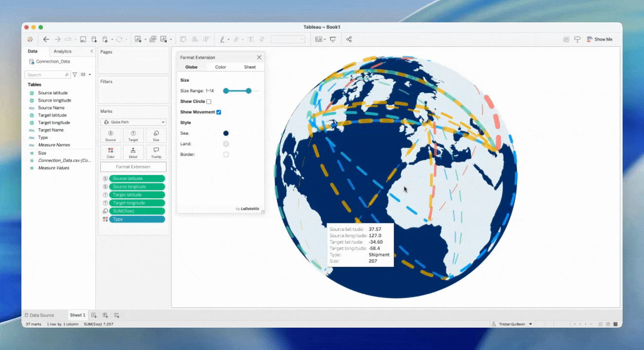
Task: Click the back (undo) arrow in toolbar
Action: click(46, 39)
